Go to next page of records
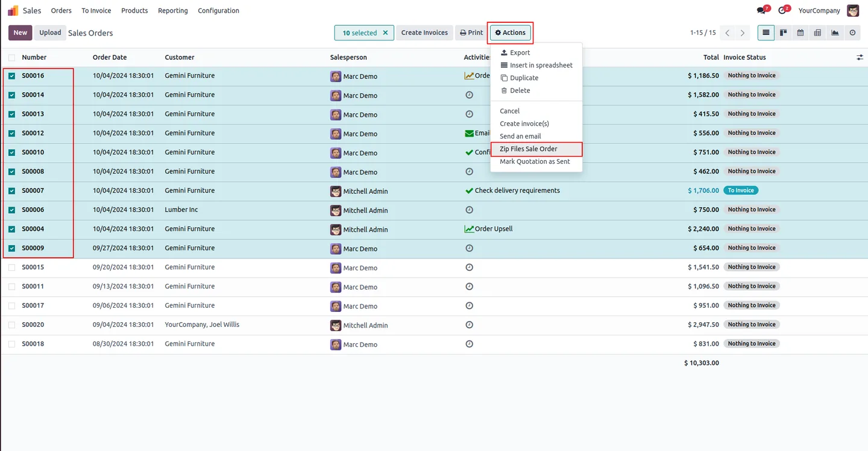868x451 pixels. 743,33
